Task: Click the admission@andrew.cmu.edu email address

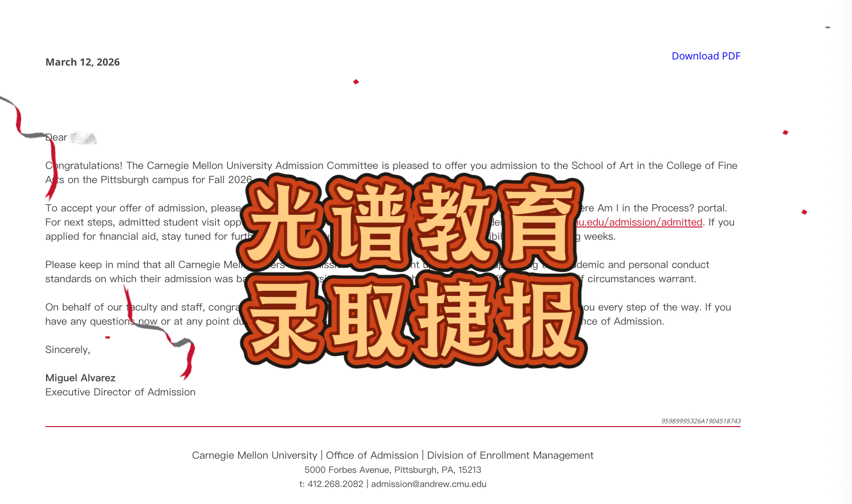Action: point(428,484)
